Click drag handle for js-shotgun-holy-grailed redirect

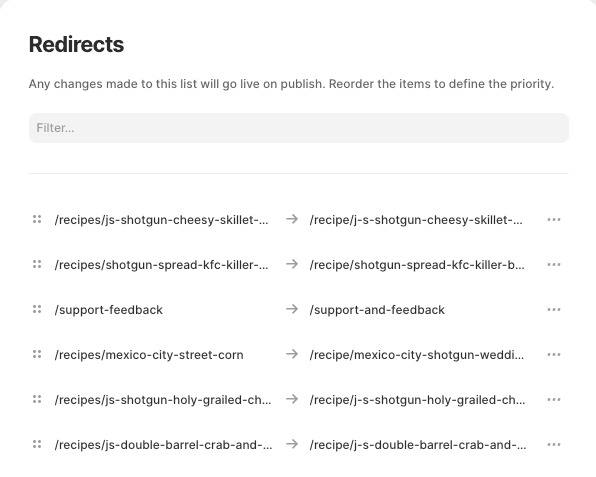(x=37, y=399)
